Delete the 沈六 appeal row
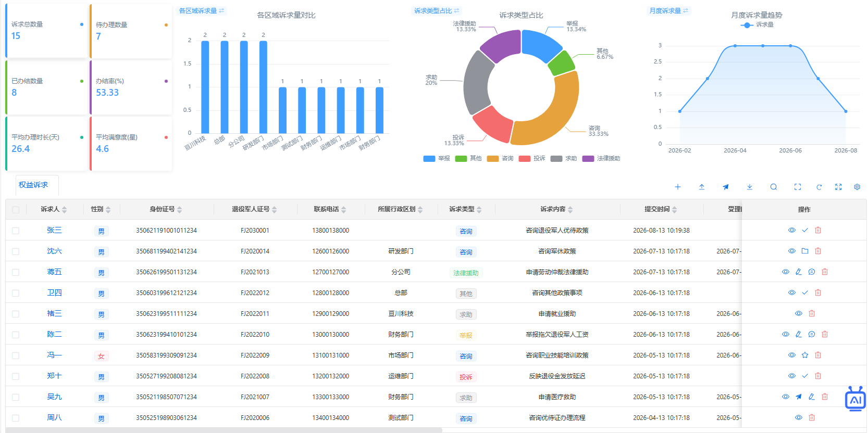868x433 pixels. [x=818, y=251]
